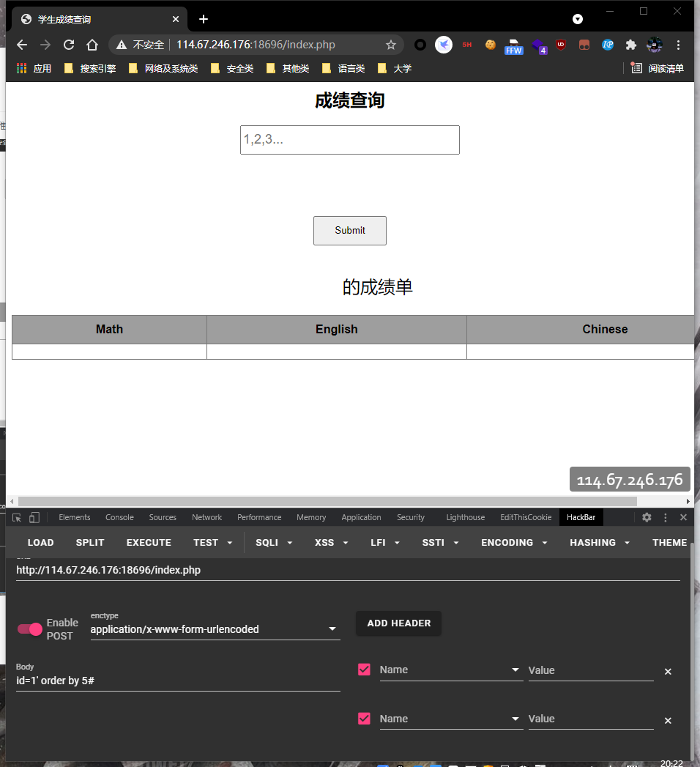Activate the DevTools inspect element picker
Viewport: 700px width, 767px height.
point(17,517)
